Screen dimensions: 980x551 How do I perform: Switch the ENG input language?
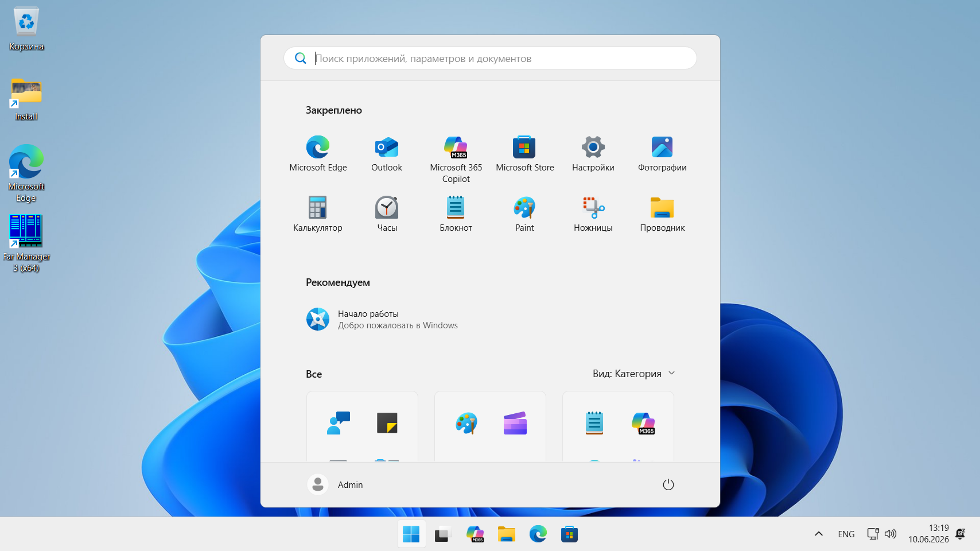[x=846, y=534]
